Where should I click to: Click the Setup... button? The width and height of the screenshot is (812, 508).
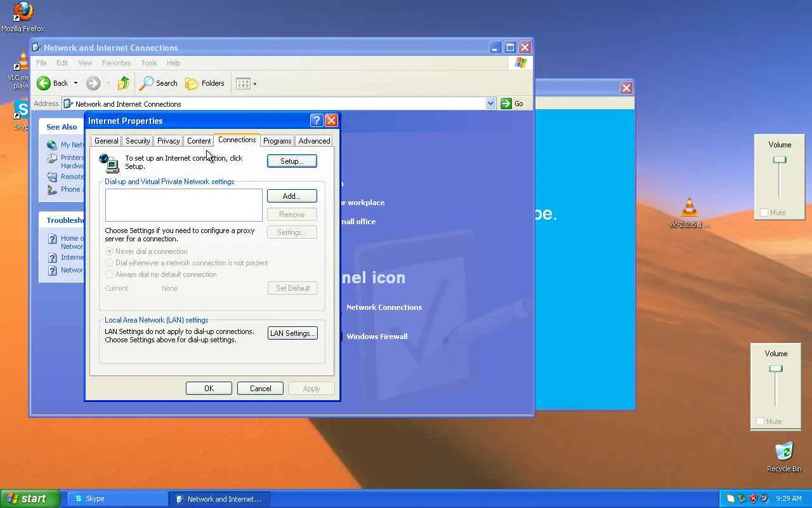[x=292, y=161]
